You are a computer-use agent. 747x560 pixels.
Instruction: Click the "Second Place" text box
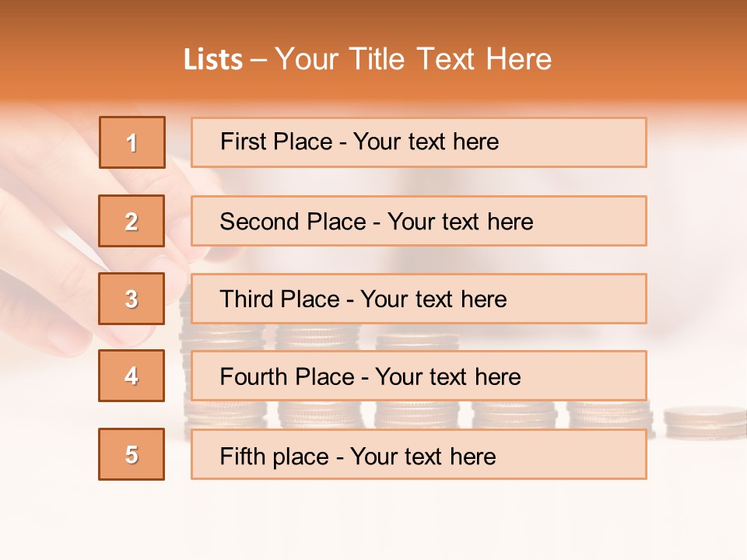coord(419,221)
